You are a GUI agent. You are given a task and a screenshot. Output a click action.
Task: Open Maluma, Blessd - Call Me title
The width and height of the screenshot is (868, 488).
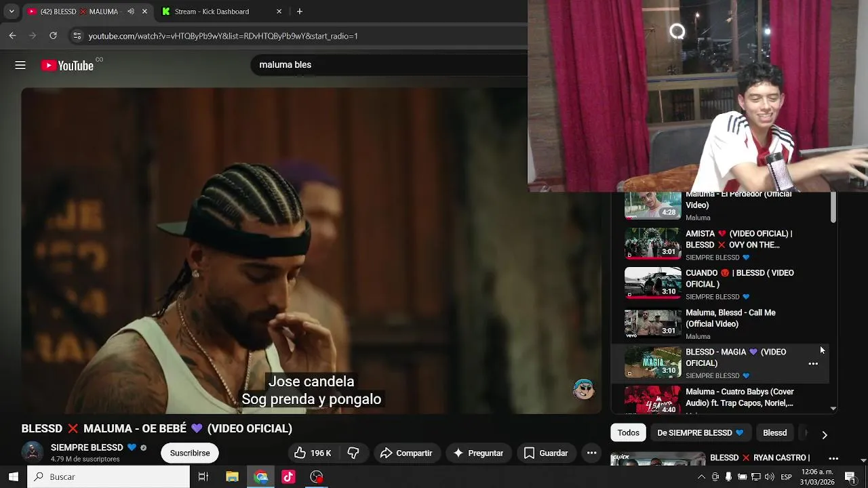click(x=730, y=318)
